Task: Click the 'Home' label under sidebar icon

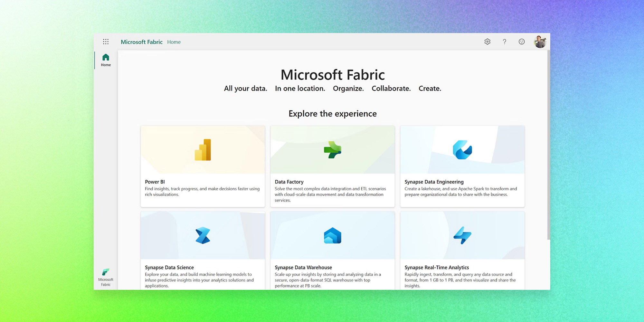Action: 106,65
